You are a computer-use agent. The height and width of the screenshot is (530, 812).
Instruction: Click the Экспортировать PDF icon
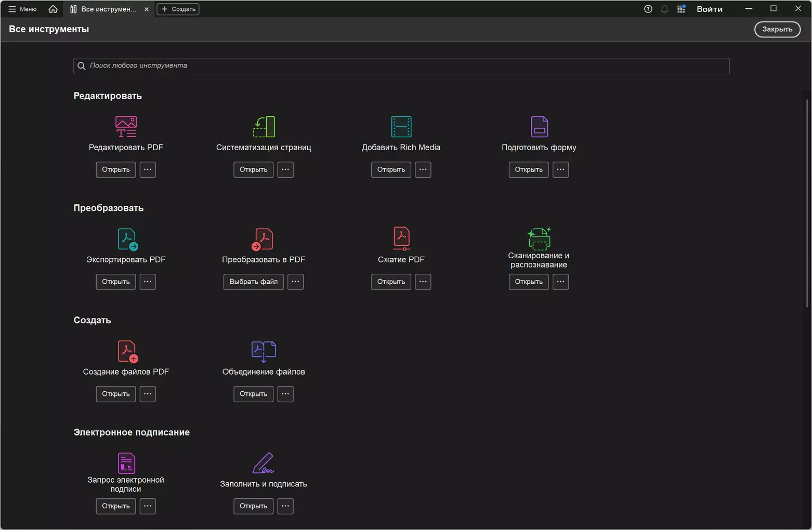click(127, 239)
